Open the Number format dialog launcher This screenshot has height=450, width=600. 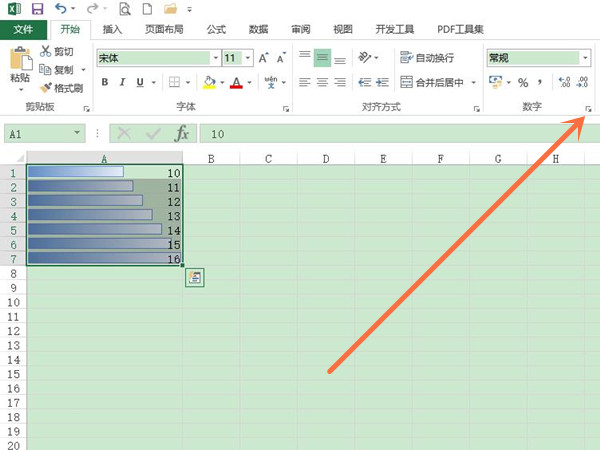(x=588, y=107)
